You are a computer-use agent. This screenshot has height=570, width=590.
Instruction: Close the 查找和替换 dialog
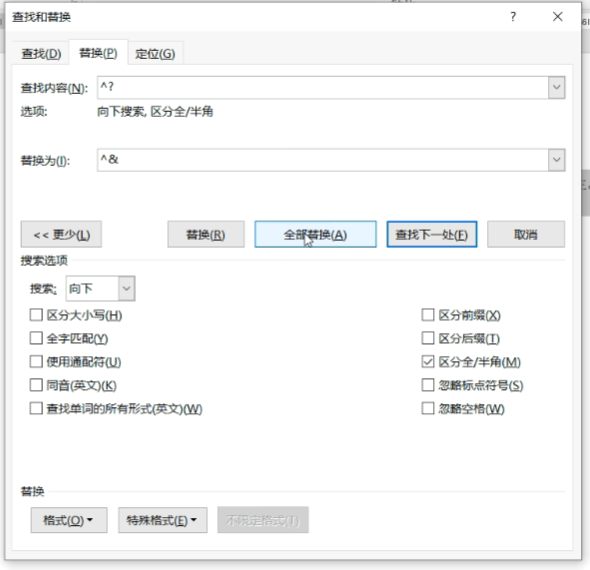pos(558,17)
